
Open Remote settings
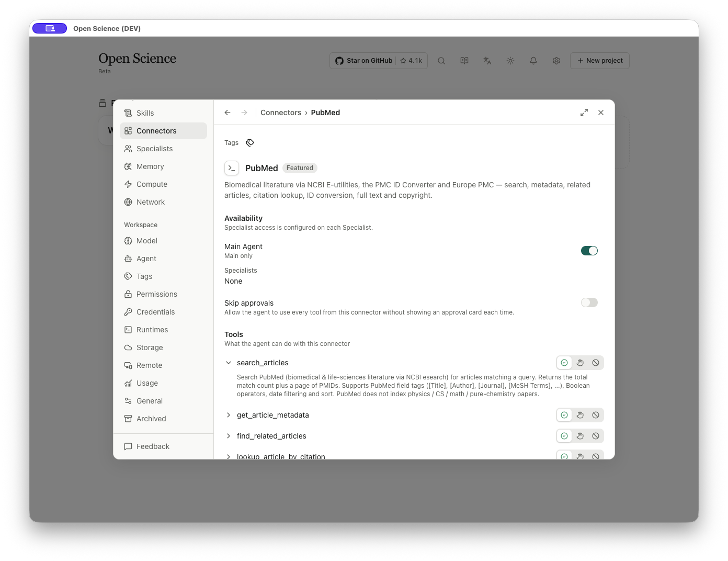pos(163,365)
